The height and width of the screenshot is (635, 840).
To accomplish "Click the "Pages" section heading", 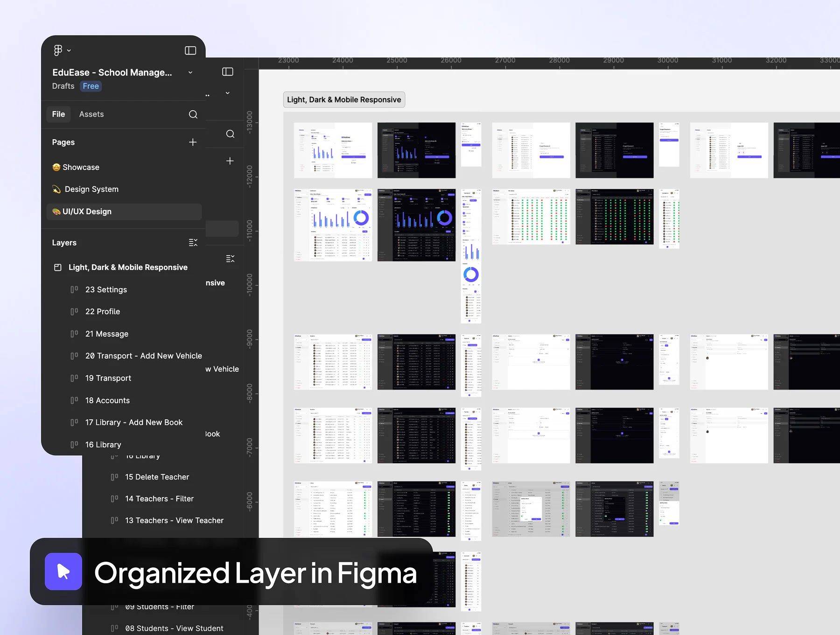I will pos(63,142).
